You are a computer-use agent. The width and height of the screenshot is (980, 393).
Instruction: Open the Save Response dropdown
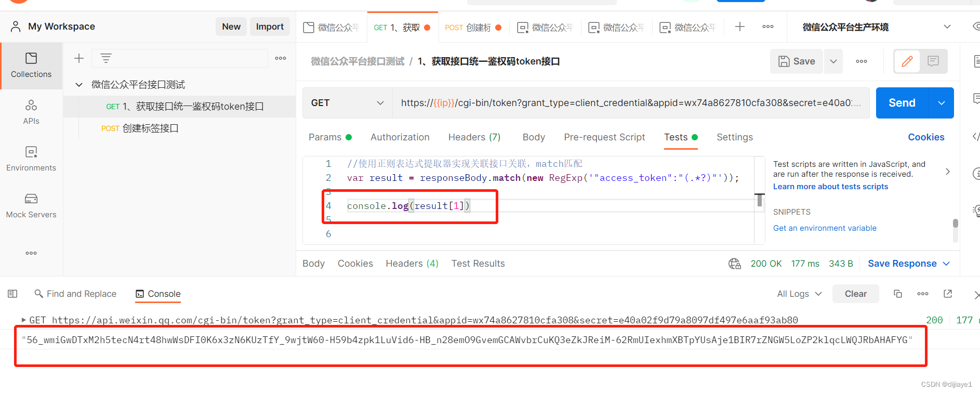tap(909, 264)
